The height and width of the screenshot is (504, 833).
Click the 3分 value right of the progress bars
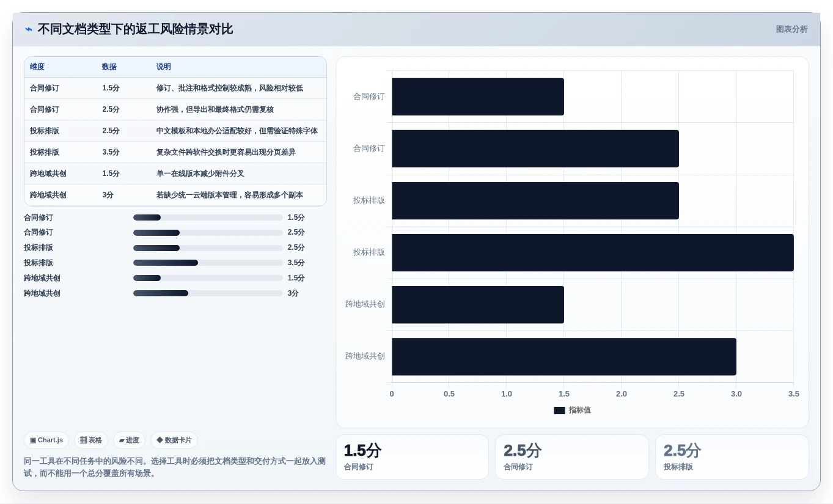coord(293,293)
